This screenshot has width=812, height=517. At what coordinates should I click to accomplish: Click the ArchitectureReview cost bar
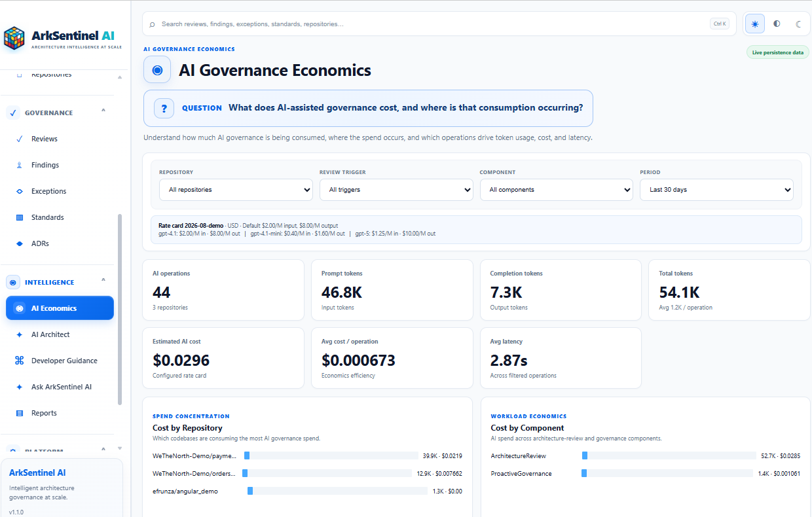pos(669,455)
